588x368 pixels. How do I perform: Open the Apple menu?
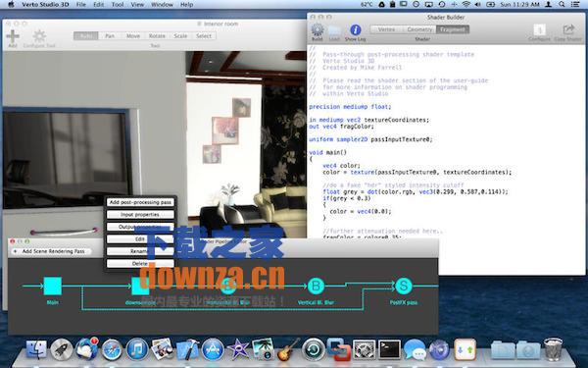tap(11, 5)
